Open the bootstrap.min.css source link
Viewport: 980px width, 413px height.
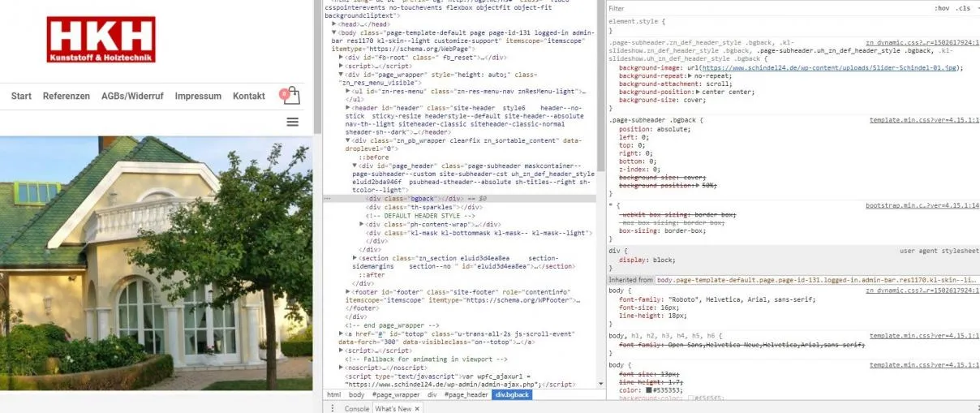[922, 206]
